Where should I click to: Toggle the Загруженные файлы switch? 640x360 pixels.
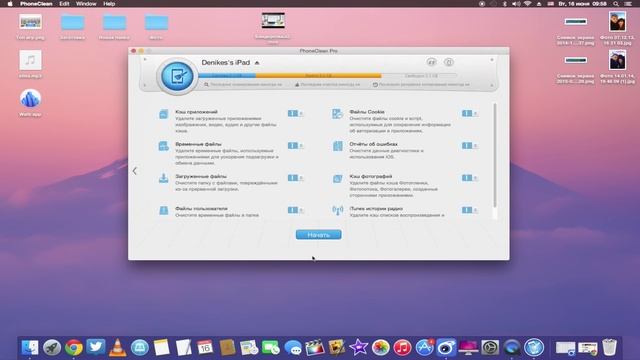tap(295, 178)
